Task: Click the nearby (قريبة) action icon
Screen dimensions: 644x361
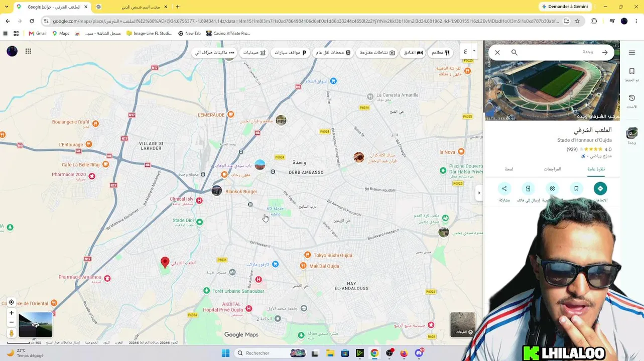Action: (552, 189)
